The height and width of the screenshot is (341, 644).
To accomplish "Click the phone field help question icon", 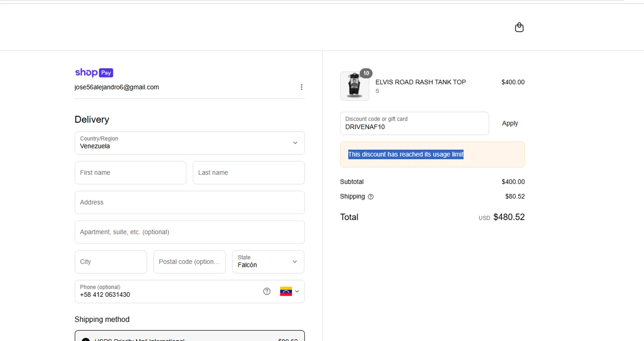I will 267,291.
